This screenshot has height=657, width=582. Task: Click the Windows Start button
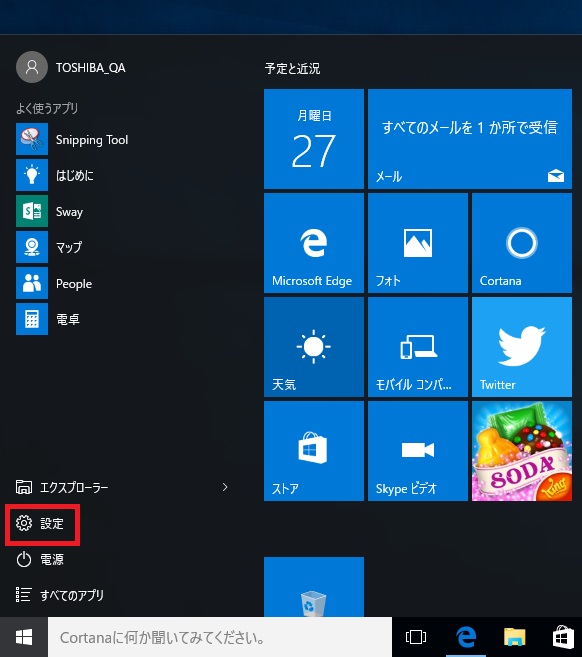pos(24,637)
